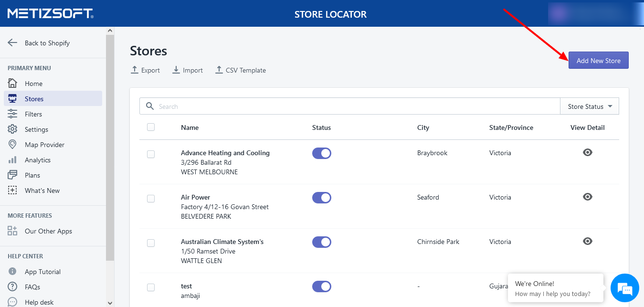This screenshot has width=644, height=307.
Task: Disable the Air Power store status toggle
Action: click(322, 197)
